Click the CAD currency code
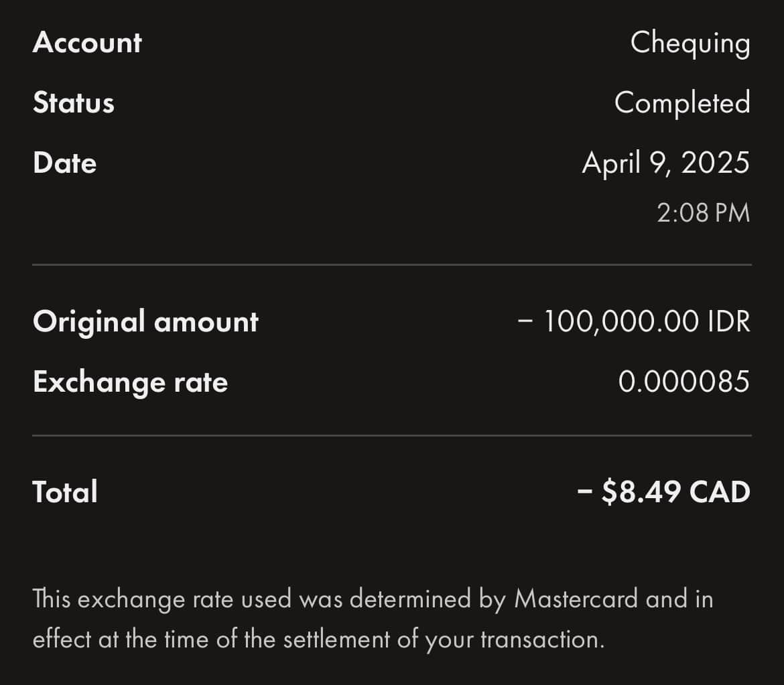Screen dimensions: 784x685 click(720, 492)
